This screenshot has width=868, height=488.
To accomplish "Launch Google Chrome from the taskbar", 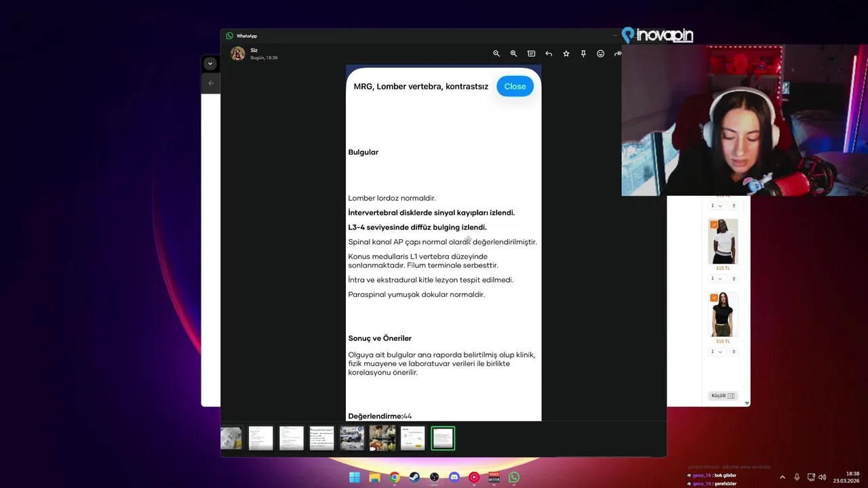I will coord(395,477).
